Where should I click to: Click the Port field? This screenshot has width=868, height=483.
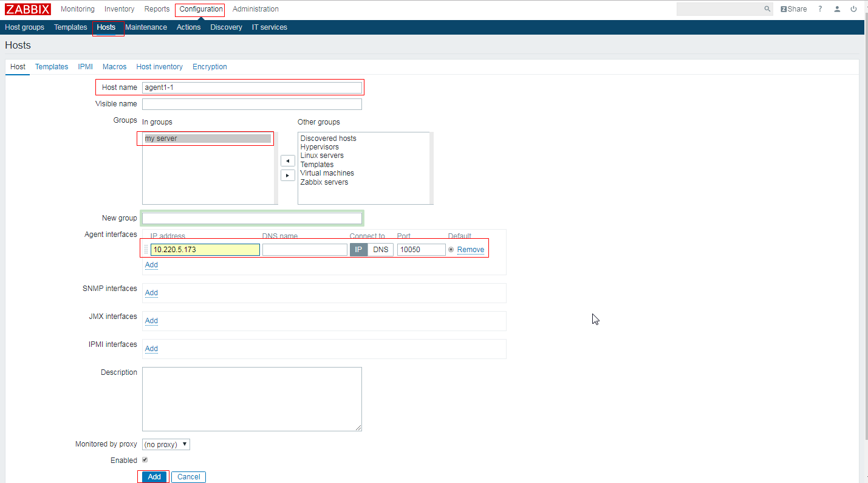click(422, 250)
